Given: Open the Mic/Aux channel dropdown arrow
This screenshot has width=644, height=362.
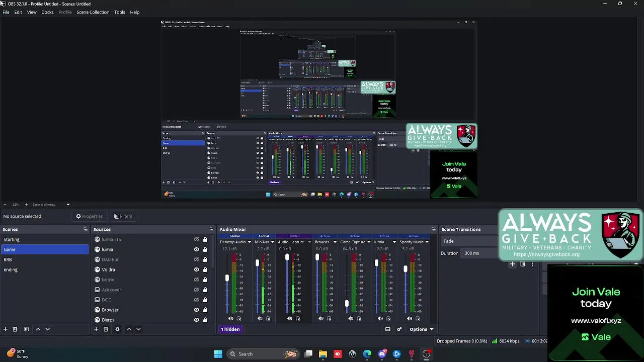Looking at the screenshot, I should tap(273, 242).
